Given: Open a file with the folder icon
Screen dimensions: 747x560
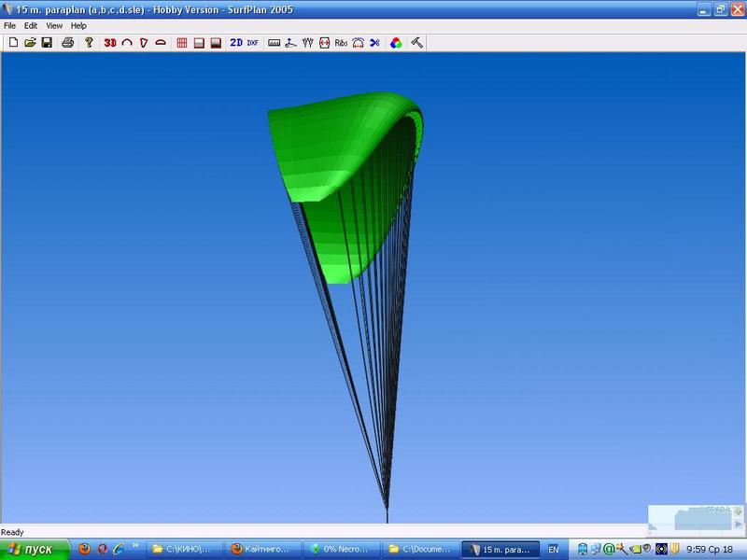Looking at the screenshot, I should (30, 43).
